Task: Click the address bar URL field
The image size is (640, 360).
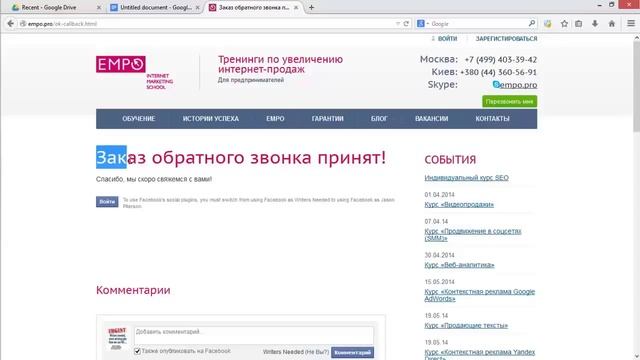Action: (x=208, y=24)
